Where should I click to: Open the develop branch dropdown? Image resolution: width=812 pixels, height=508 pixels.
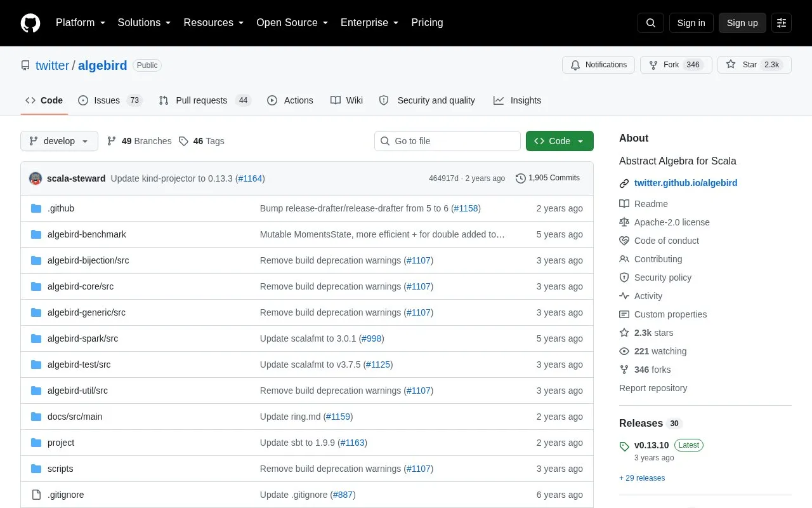[59, 141]
